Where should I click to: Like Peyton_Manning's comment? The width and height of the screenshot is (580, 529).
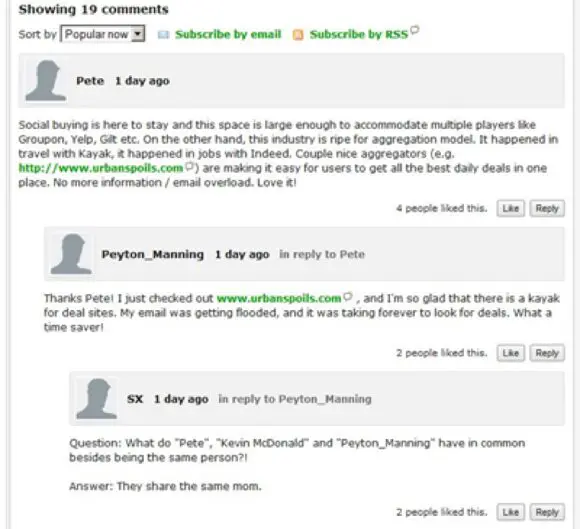(x=510, y=353)
